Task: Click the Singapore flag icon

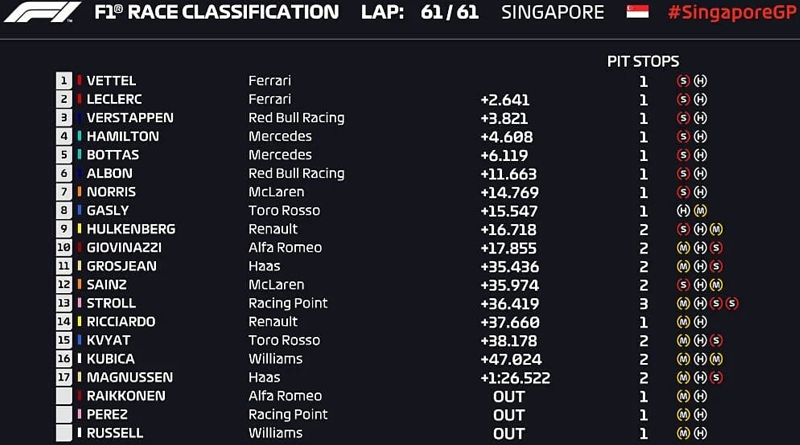Action: point(637,12)
